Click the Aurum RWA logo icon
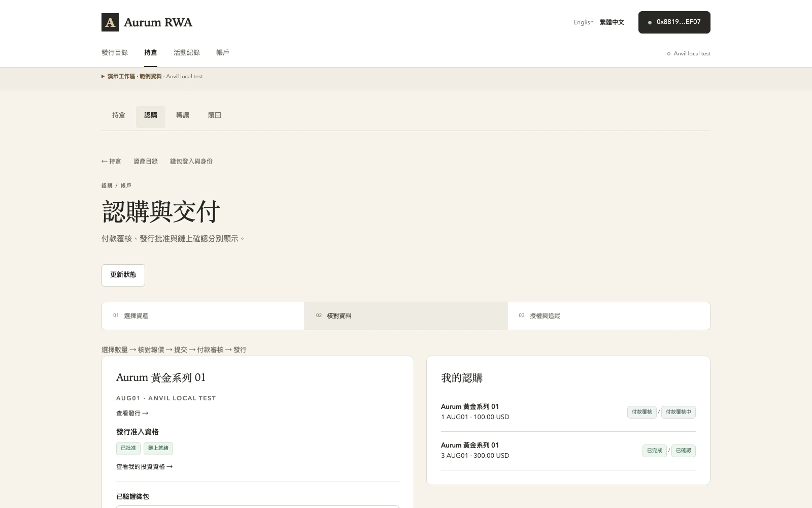 pyautogui.click(x=110, y=22)
